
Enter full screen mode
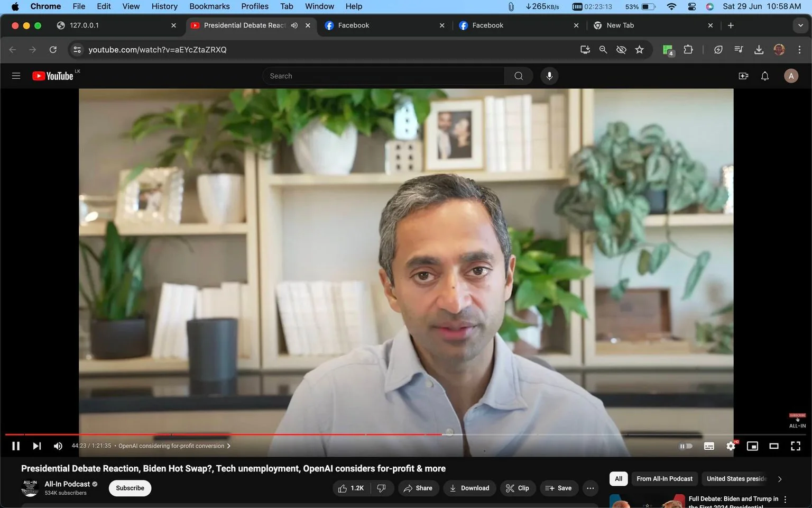[x=796, y=446]
